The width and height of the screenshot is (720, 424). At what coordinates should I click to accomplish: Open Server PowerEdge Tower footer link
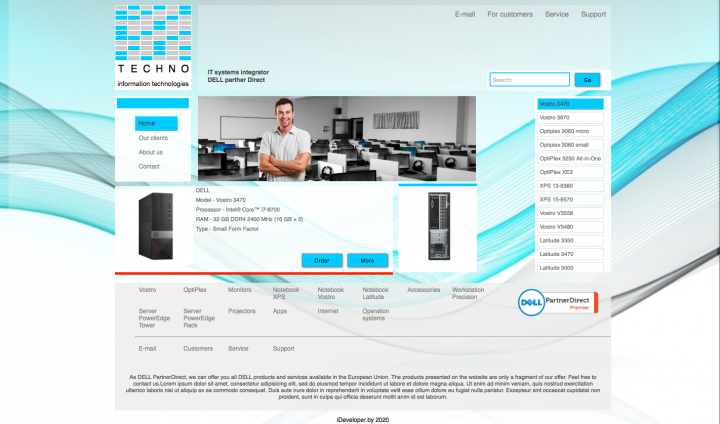(154, 318)
